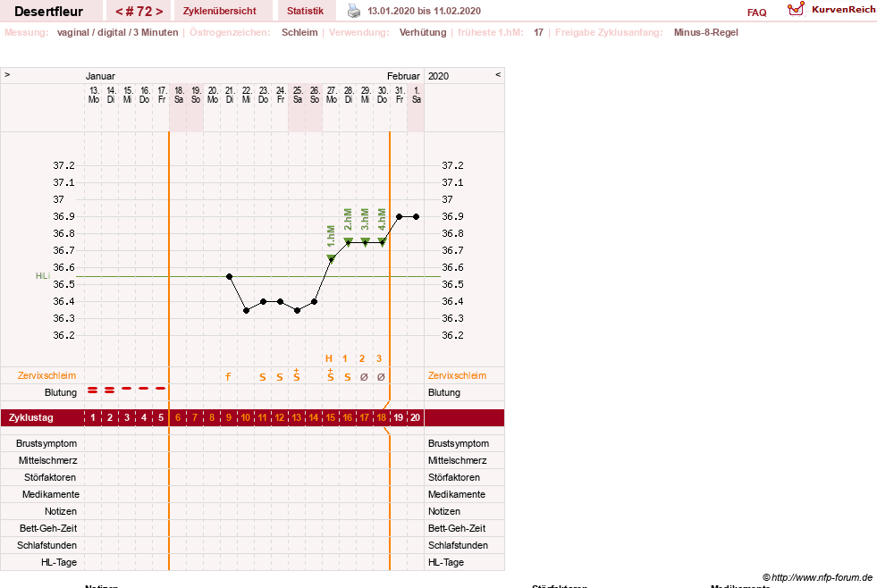Viewport: 877px width, 588px height.
Task: Click the left 'Schlafstunden' label
Action: click(x=47, y=545)
